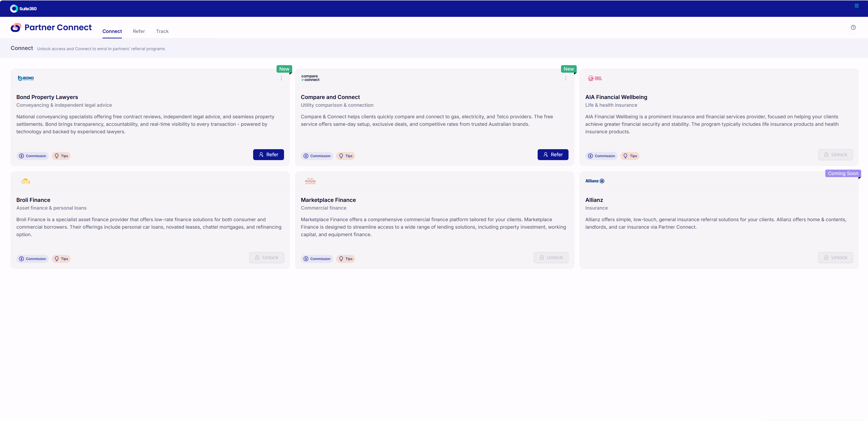View Tips for Broli Finance
The width and height of the screenshot is (868, 421).
[x=61, y=259]
